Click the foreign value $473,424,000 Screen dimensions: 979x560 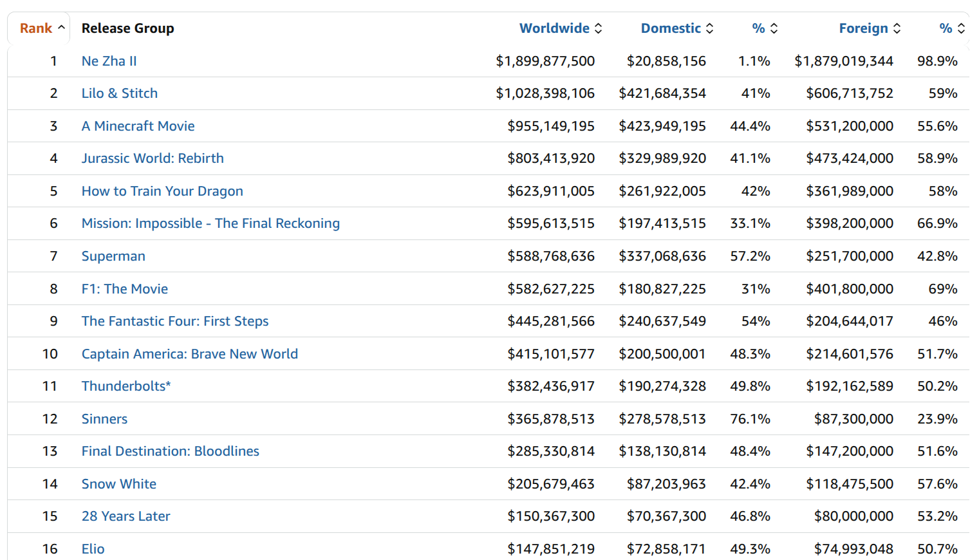[x=850, y=158]
